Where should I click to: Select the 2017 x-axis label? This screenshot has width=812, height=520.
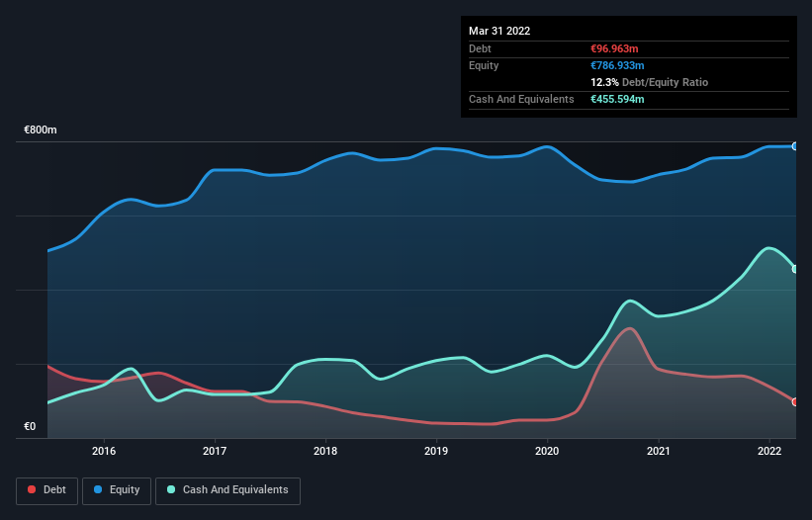(215, 451)
